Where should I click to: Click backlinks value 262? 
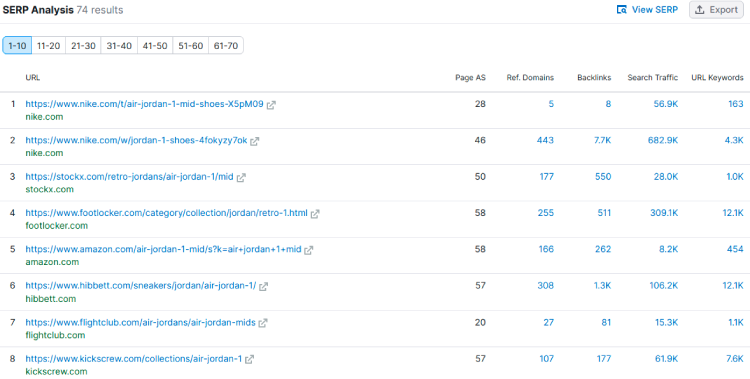coord(603,249)
